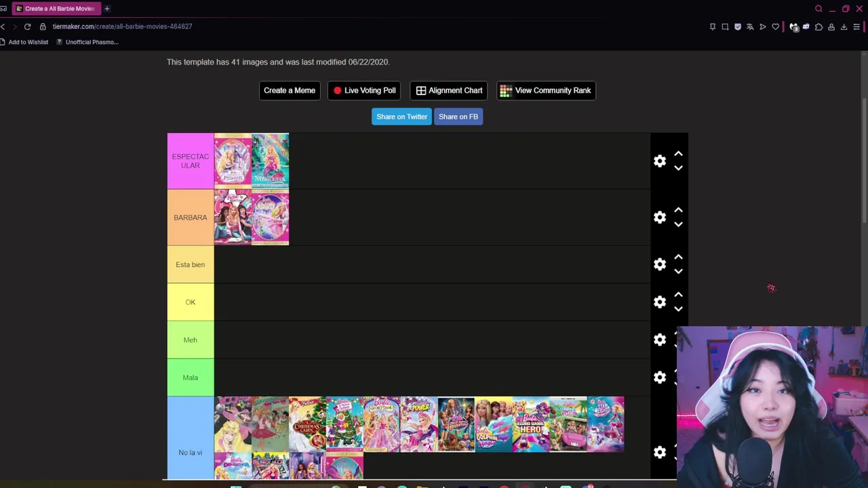Bookmark page with heart icon
The width and height of the screenshot is (868, 488).
776,27
